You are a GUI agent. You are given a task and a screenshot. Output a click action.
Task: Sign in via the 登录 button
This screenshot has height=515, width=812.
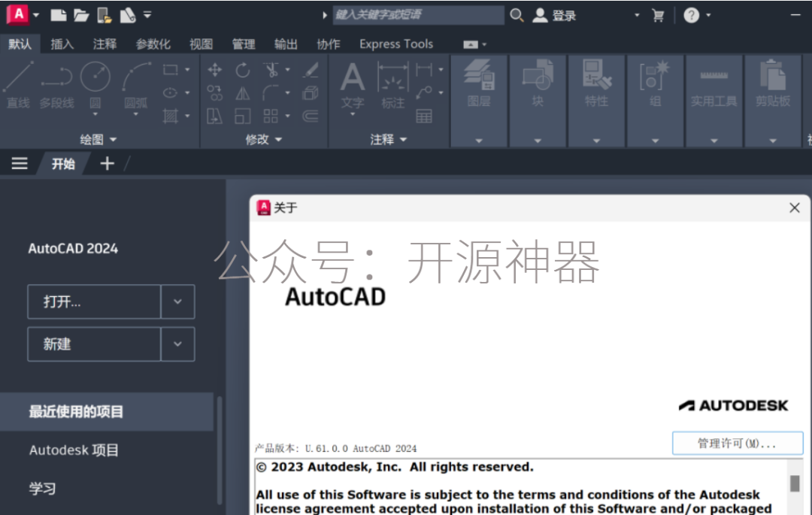[556, 16]
